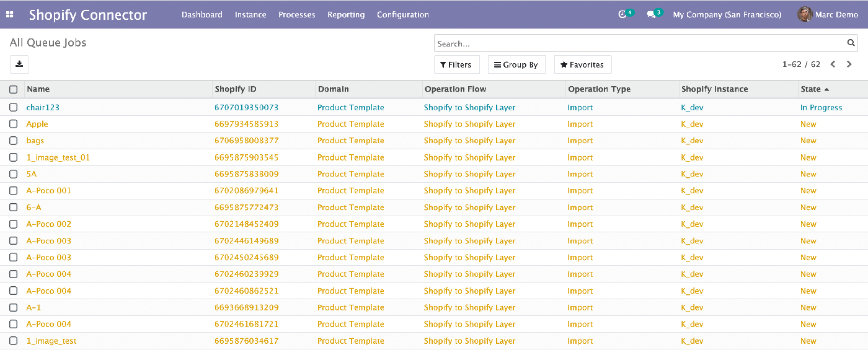The width and height of the screenshot is (868, 350).
Task: Open the activities clock icon
Action: point(623,14)
